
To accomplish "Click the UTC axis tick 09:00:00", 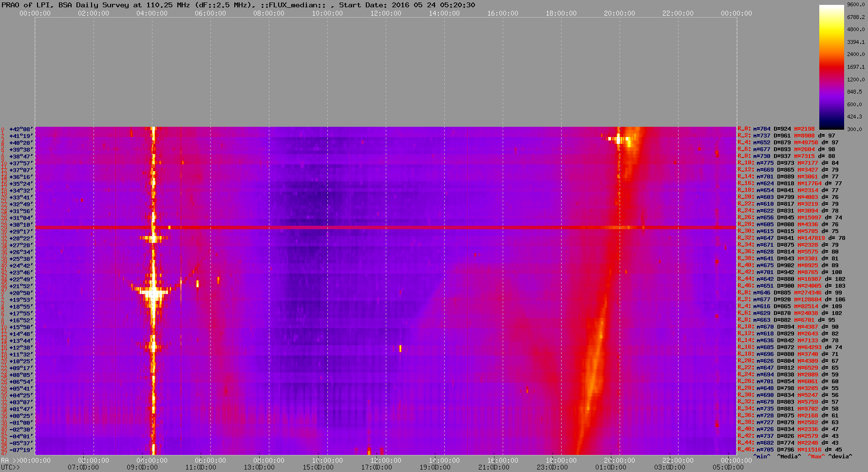I will pos(142,467).
